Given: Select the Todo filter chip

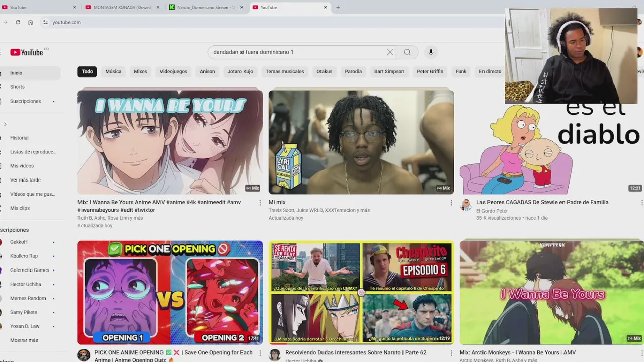Looking at the screenshot, I should pyautogui.click(x=87, y=71).
